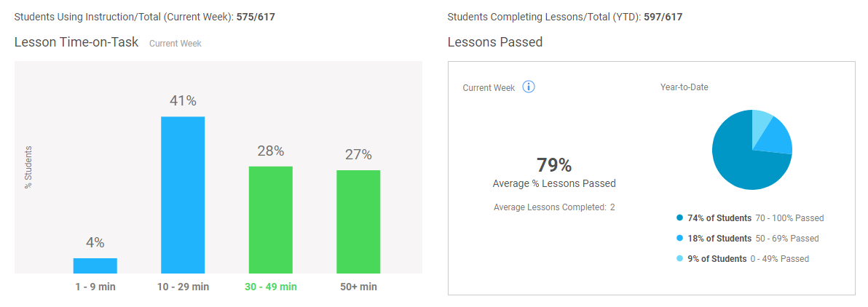Click the 597/617 students completing lessons count

[663, 17]
